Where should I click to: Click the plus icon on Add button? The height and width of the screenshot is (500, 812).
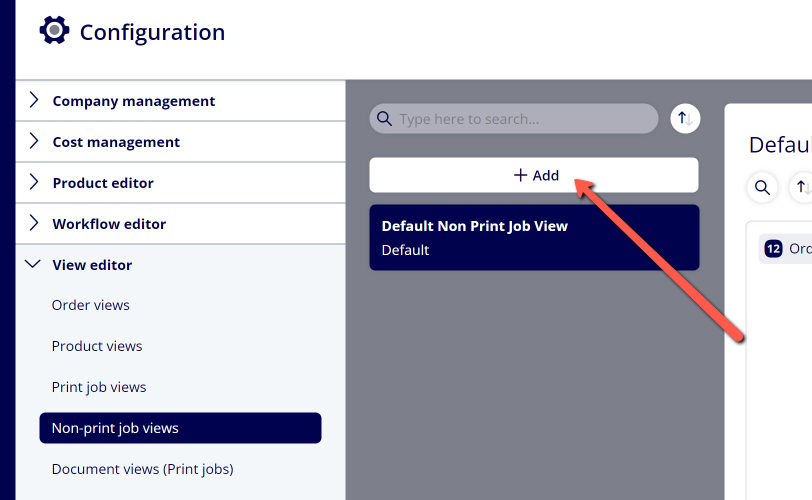coord(520,175)
